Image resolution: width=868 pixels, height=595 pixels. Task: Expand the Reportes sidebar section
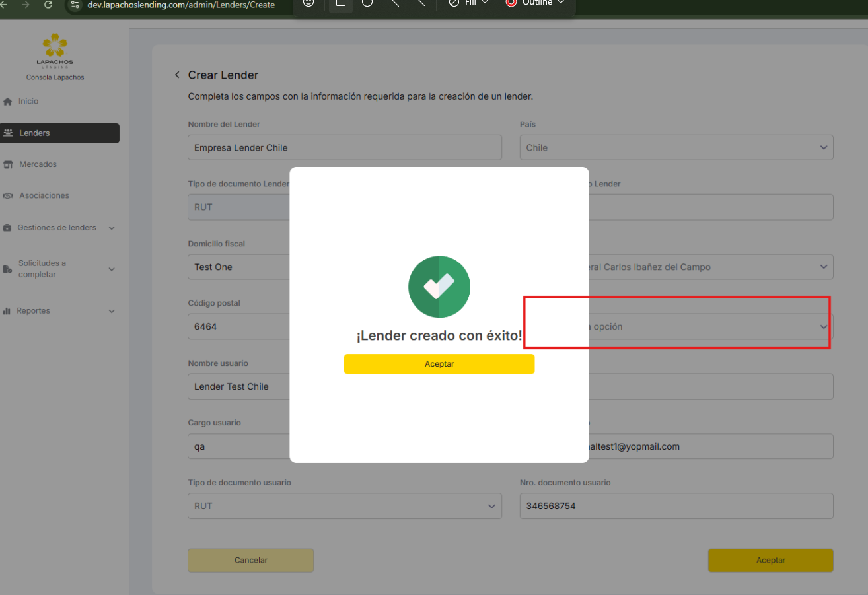coord(111,311)
